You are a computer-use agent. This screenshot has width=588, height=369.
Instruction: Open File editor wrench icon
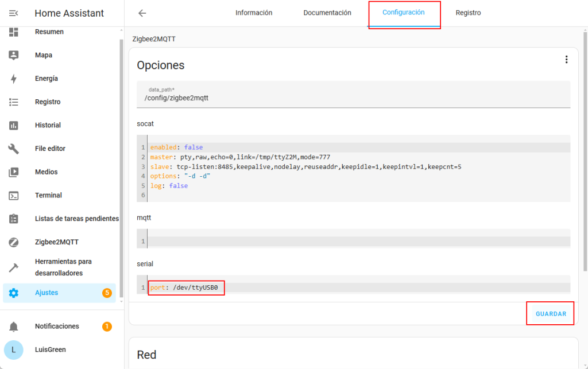[x=14, y=149]
